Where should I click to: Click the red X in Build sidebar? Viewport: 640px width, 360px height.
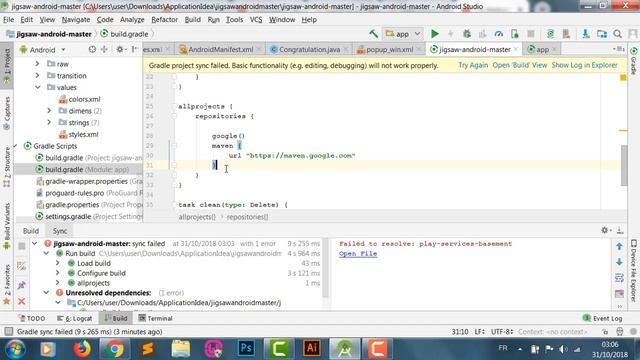click(x=22, y=301)
